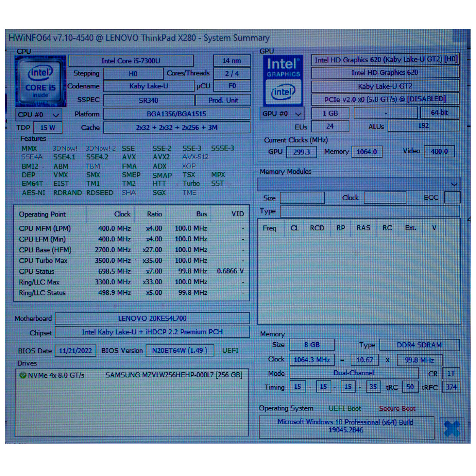Select the CPU Turbo Max row
476x476 pixels.
coord(131,261)
